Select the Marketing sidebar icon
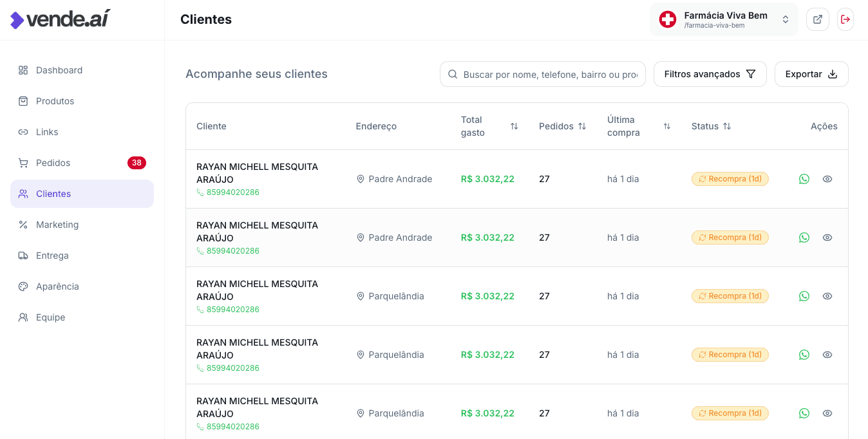 57,225
